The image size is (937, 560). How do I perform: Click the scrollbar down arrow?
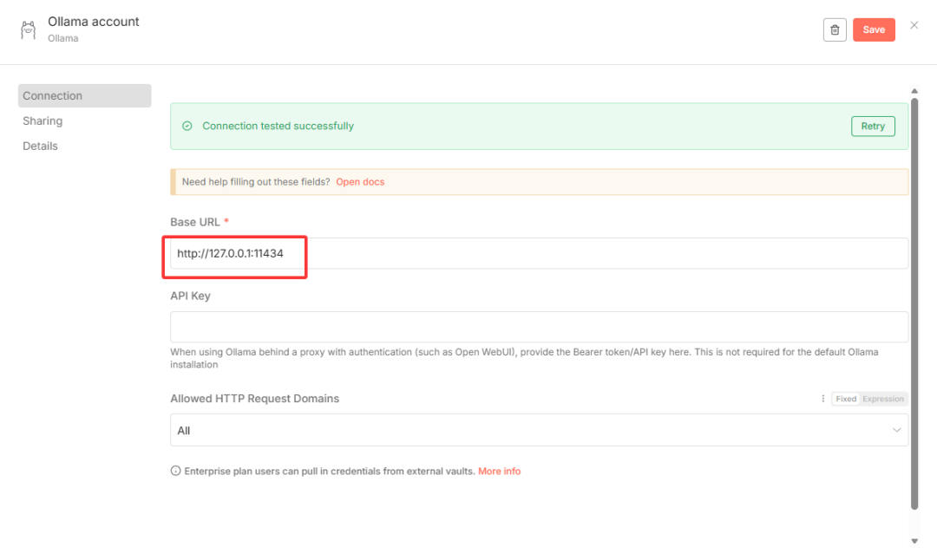click(914, 541)
